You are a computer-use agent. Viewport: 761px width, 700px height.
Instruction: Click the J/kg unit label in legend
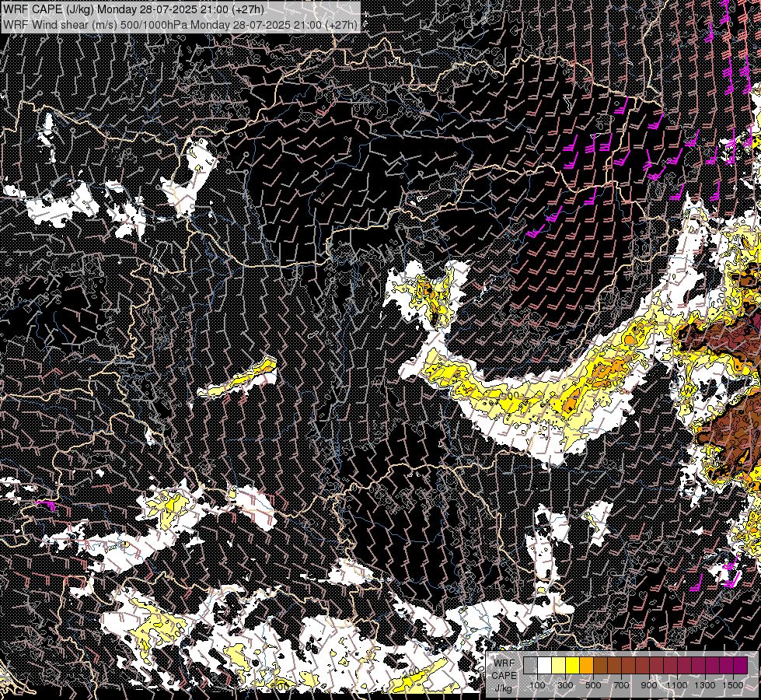504,688
